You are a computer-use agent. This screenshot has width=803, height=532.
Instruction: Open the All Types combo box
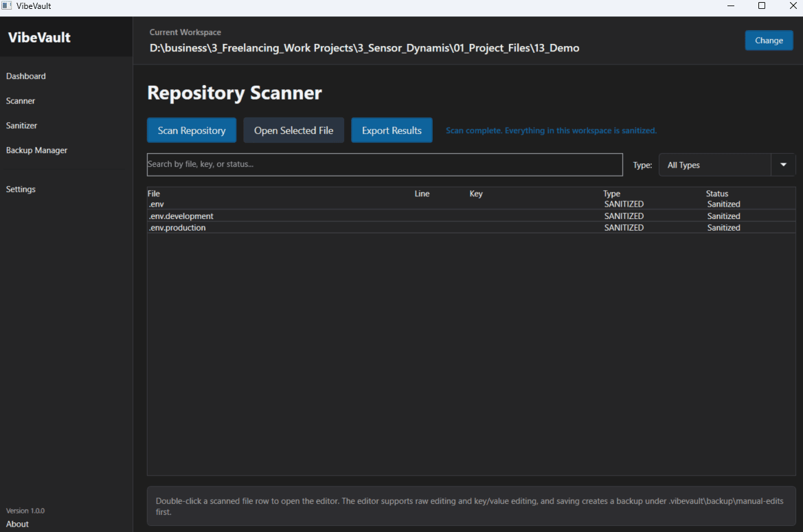[x=714, y=164]
